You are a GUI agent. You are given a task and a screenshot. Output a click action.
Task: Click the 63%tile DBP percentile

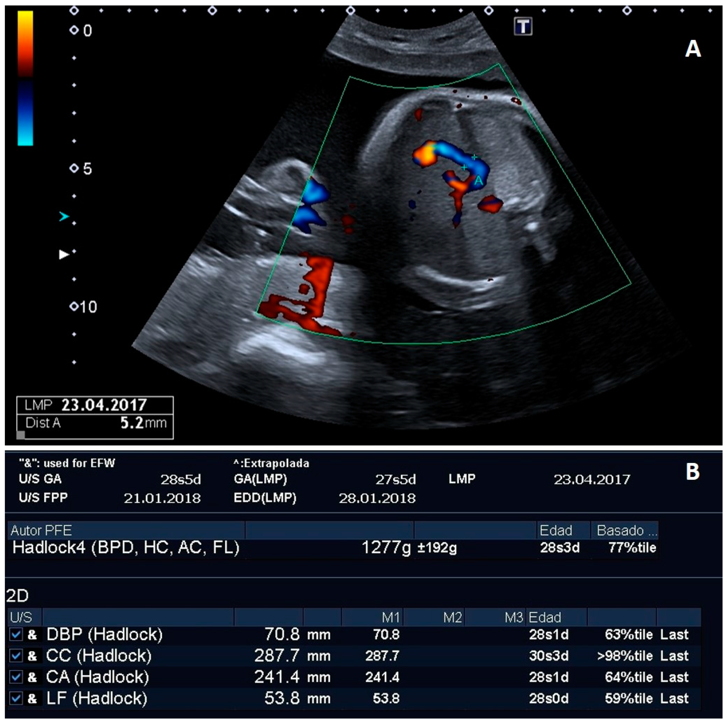[629, 635]
